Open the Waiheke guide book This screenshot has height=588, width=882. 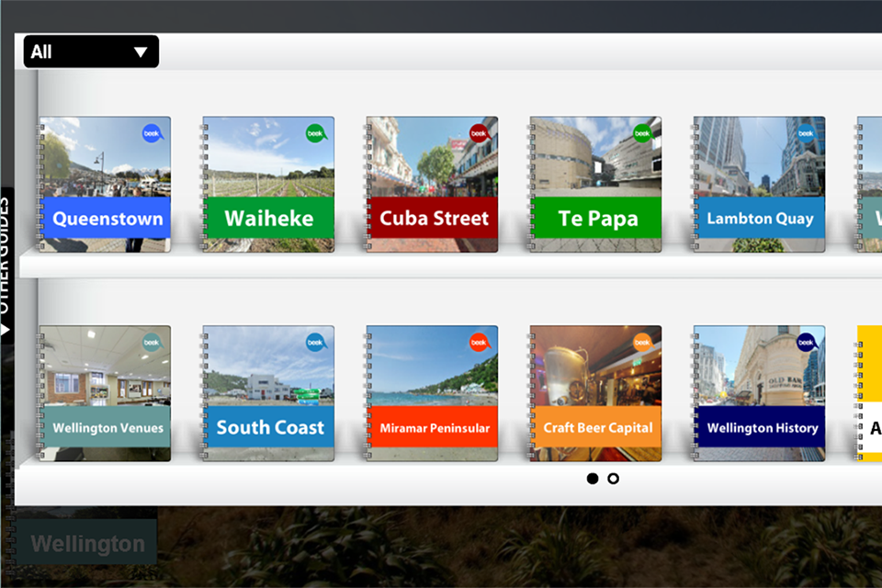(x=268, y=184)
